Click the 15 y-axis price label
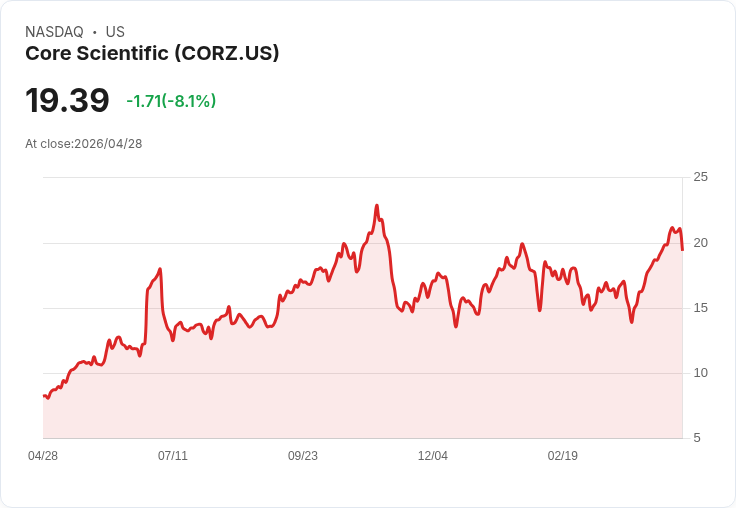 point(700,308)
